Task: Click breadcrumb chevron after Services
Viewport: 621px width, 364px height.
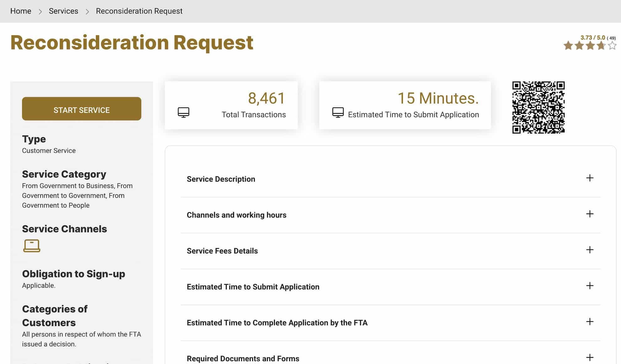Action: (87, 12)
